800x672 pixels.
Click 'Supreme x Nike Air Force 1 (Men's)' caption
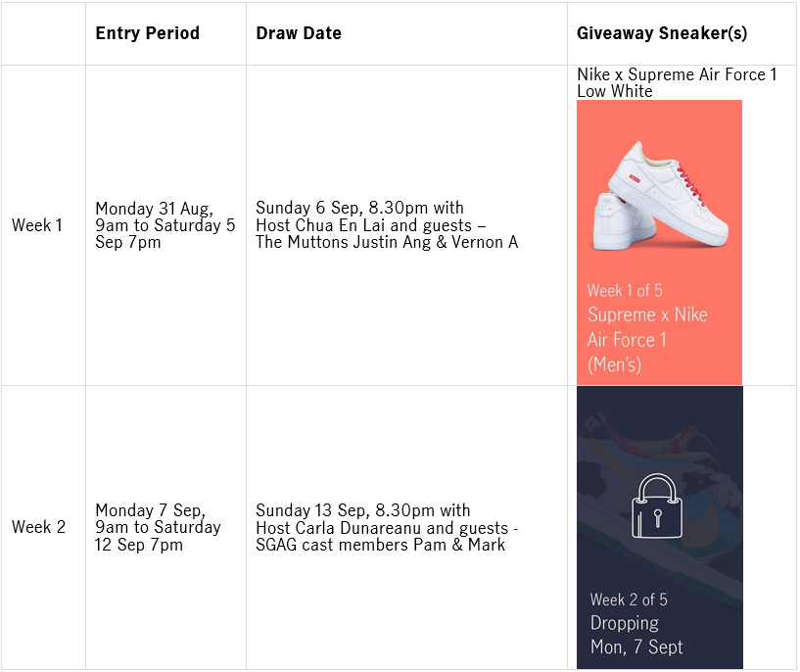tap(647, 340)
